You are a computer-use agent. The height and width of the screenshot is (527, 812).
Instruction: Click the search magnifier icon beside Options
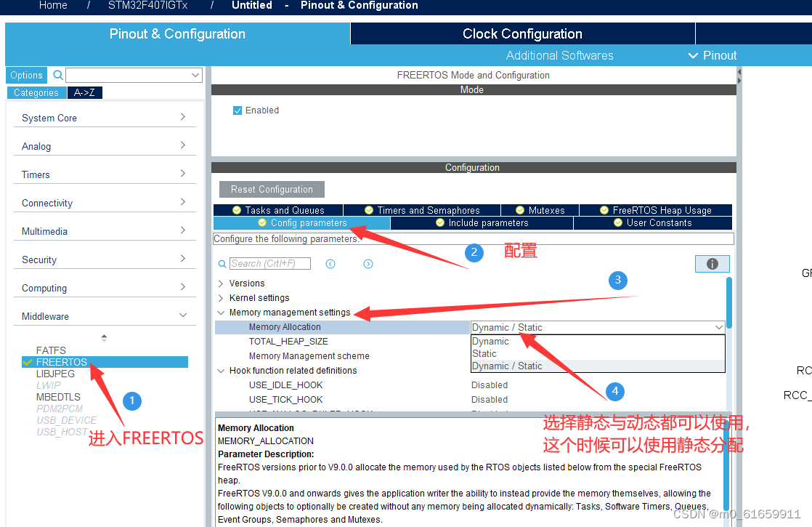(x=58, y=75)
